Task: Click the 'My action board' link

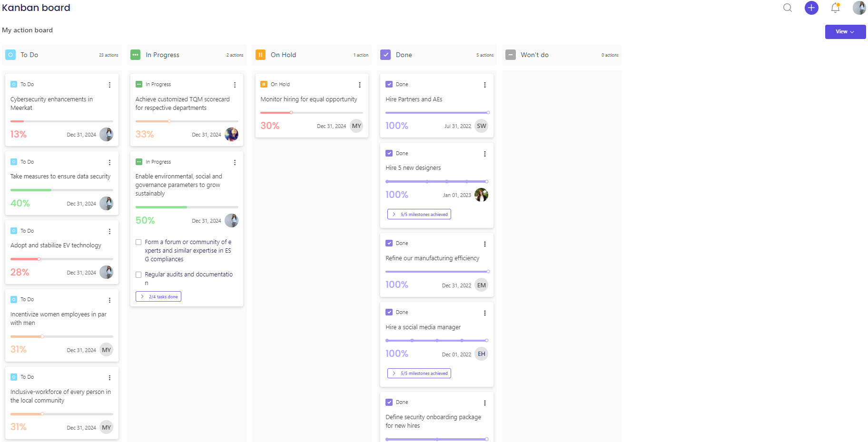Action: (27, 30)
